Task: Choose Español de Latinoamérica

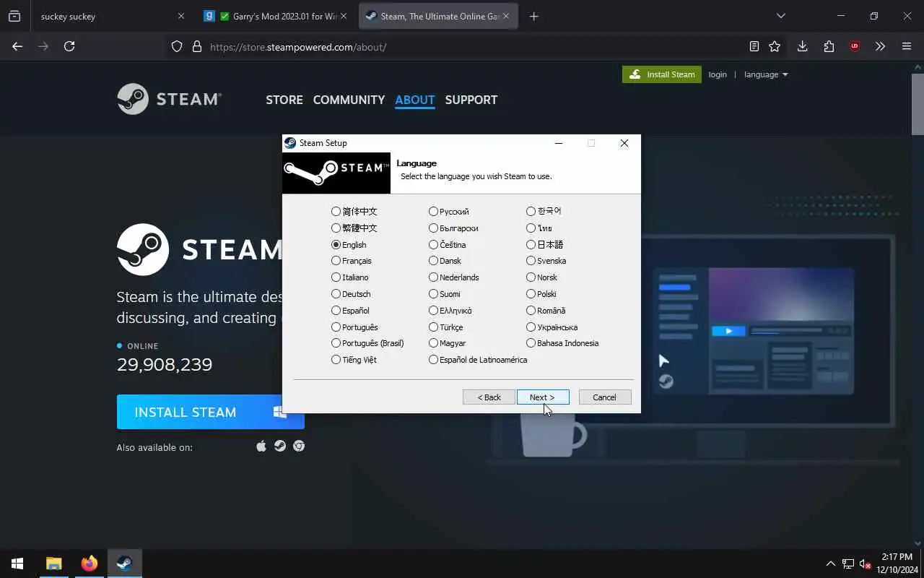Action: 478,360
